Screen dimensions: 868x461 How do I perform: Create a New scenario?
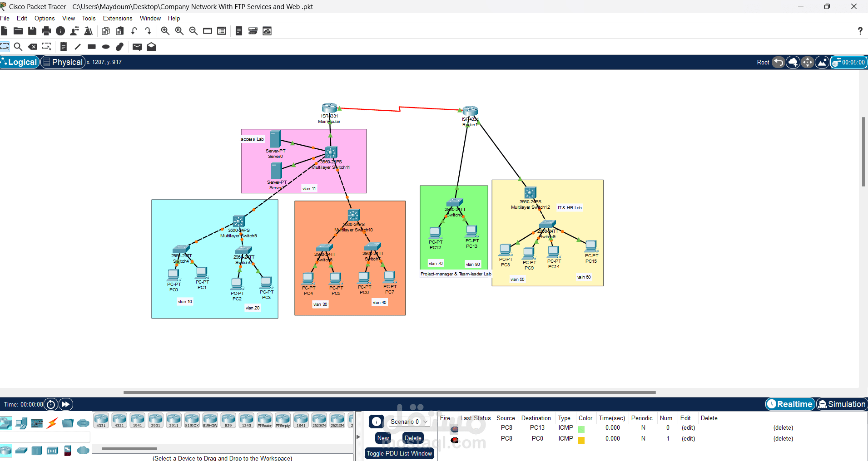[x=382, y=438]
